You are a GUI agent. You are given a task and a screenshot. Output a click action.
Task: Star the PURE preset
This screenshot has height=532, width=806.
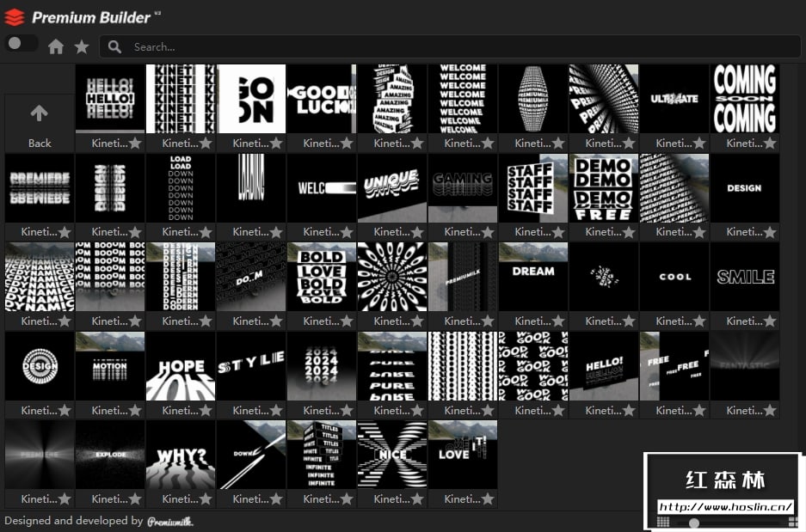pos(417,410)
